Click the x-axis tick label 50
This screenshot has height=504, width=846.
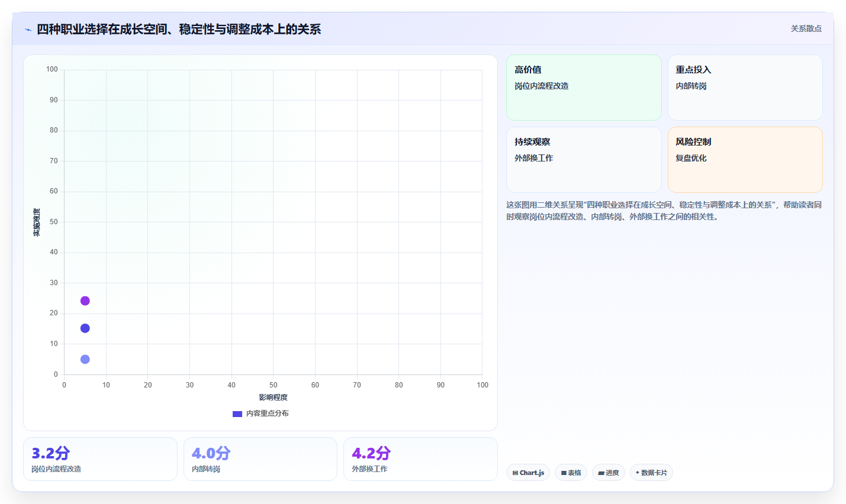click(x=273, y=385)
